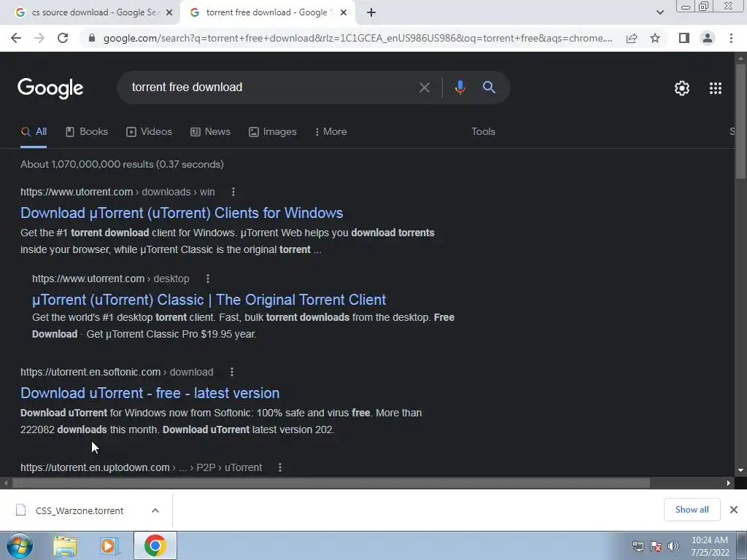The width and height of the screenshot is (747, 560).
Task: Open µTorrent Classic Original Torrent Client link
Action: coord(209,300)
